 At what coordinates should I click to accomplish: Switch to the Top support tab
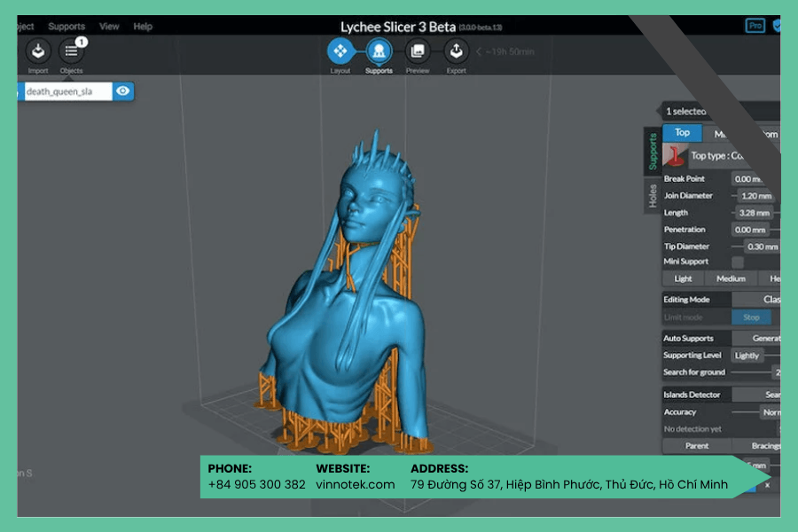click(x=682, y=132)
